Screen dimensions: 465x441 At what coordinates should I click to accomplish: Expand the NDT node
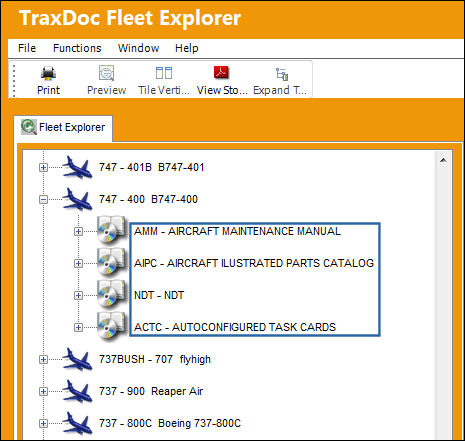pyautogui.click(x=78, y=295)
